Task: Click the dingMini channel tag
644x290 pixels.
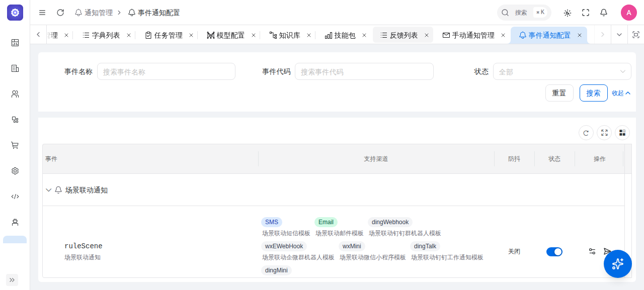Action: [276, 270]
